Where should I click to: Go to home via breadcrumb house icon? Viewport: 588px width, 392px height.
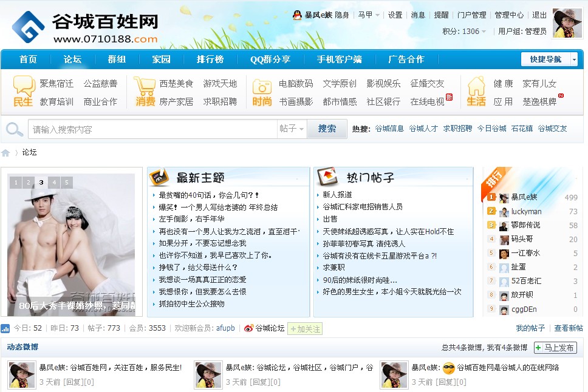coord(5,152)
